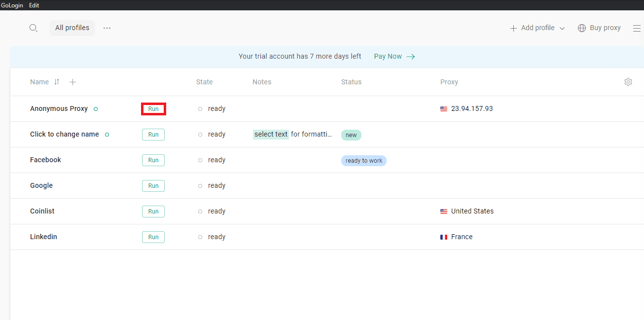Sort profiles by Name arrows icon
Viewport: 644px width, 320px height.
point(57,82)
